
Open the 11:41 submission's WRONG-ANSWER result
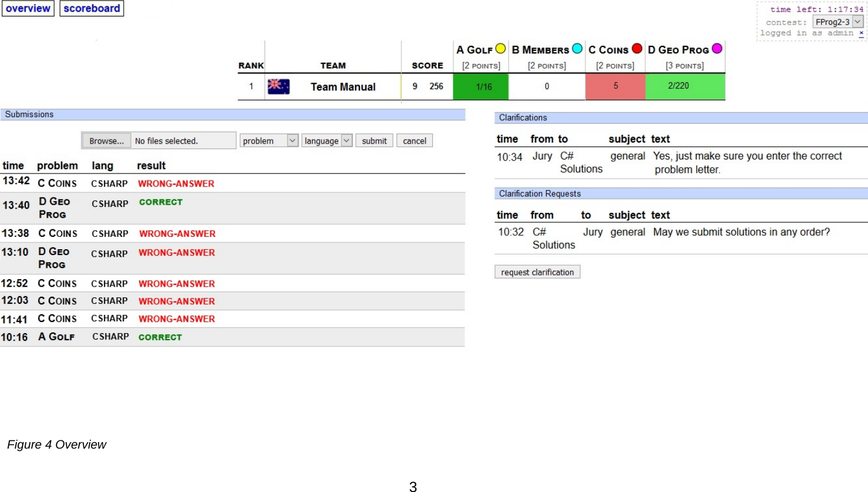pyautogui.click(x=177, y=319)
